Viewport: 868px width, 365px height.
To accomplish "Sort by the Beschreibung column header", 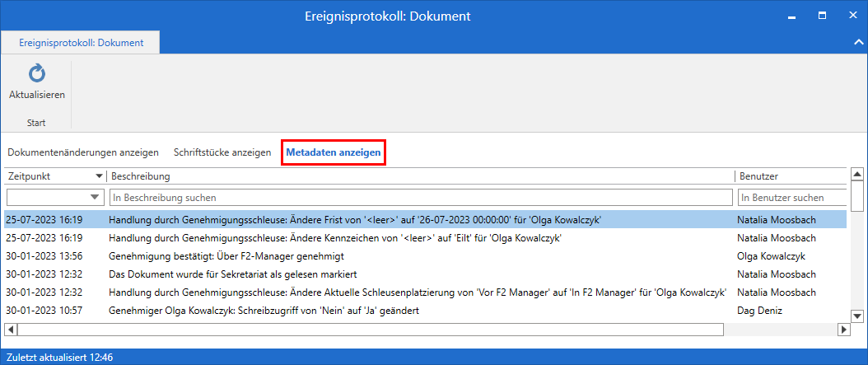I will pos(420,176).
